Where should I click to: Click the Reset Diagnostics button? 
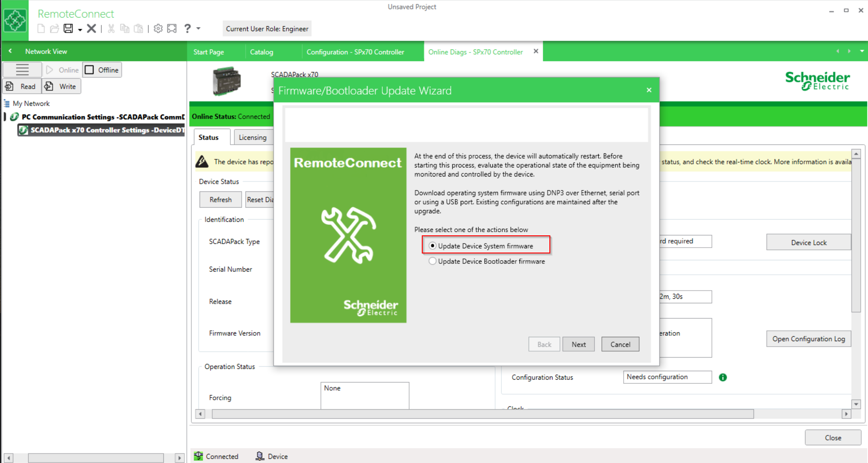[260, 200]
